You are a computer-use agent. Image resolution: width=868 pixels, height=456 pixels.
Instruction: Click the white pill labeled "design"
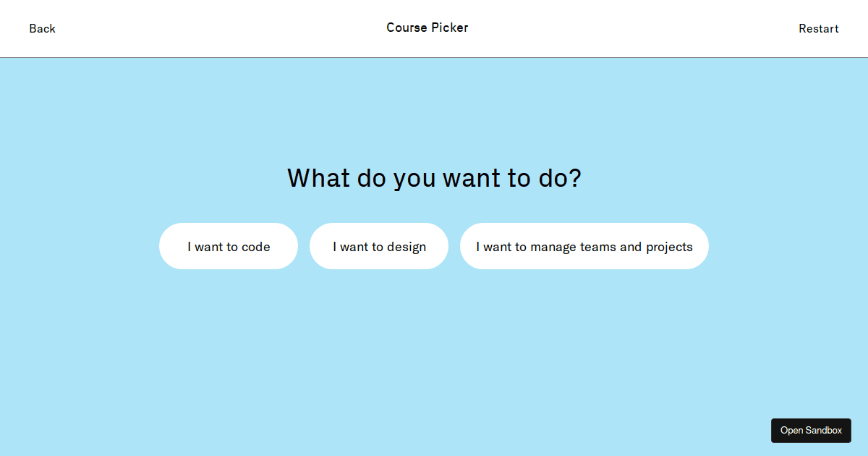coord(379,246)
